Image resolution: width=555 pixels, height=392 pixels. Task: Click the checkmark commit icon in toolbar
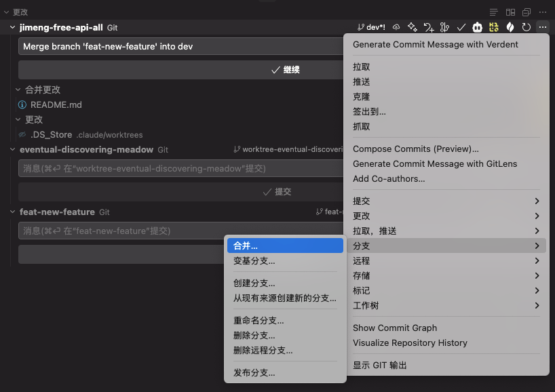coord(461,27)
